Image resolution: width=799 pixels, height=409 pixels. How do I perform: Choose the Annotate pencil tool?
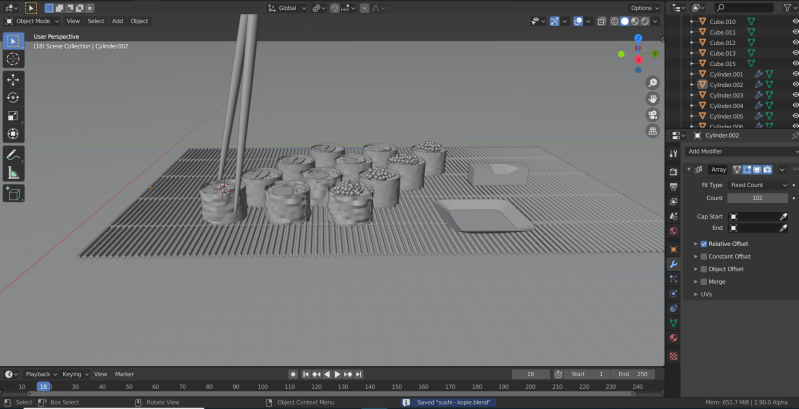pyautogui.click(x=13, y=155)
